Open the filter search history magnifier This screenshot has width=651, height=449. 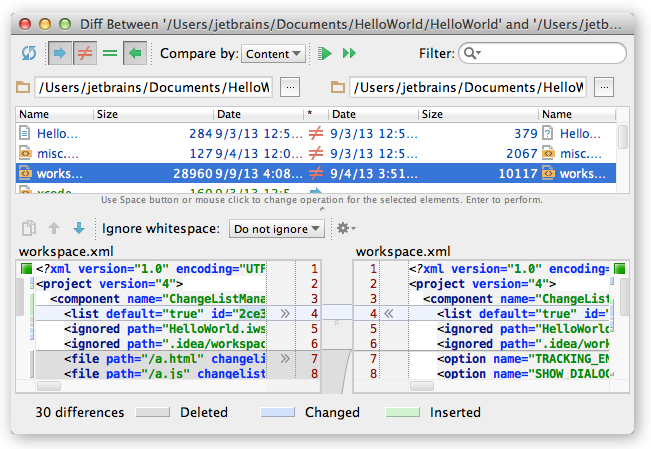tap(472, 53)
